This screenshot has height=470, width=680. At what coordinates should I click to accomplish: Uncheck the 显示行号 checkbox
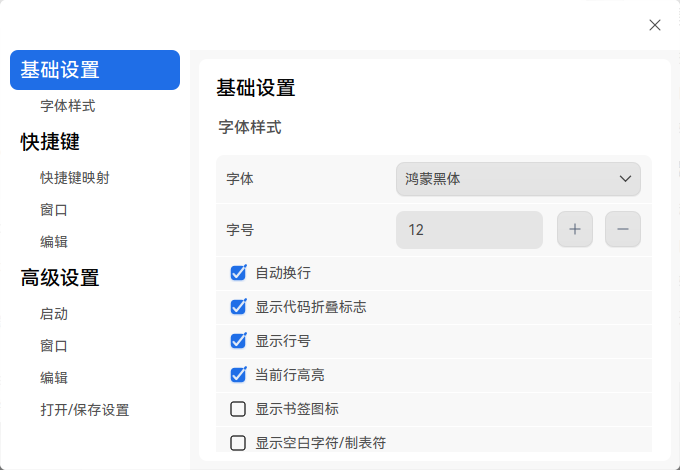[238, 341]
